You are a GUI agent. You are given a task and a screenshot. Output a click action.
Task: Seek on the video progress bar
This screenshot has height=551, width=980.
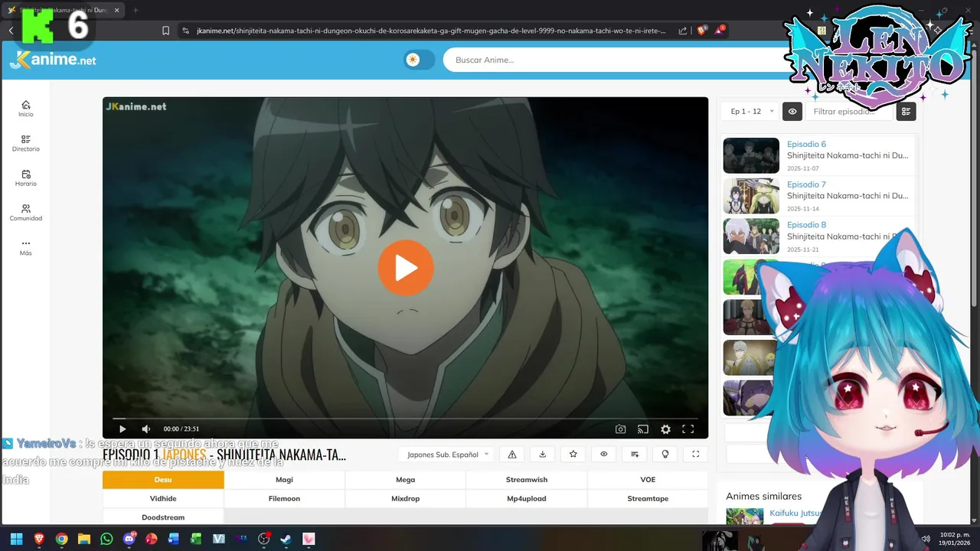(x=405, y=419)
